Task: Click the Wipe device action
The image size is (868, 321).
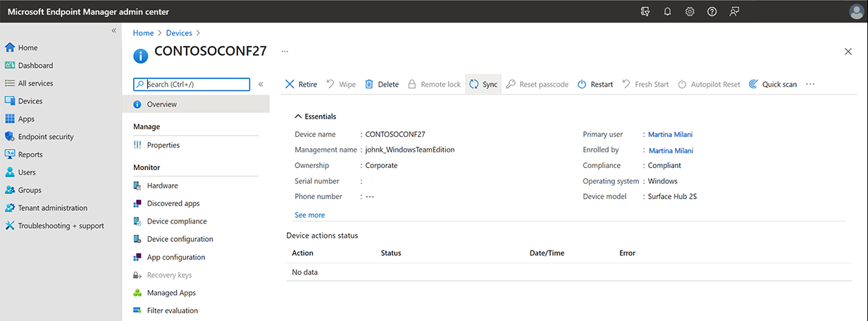Action: [x=341, y=84]
